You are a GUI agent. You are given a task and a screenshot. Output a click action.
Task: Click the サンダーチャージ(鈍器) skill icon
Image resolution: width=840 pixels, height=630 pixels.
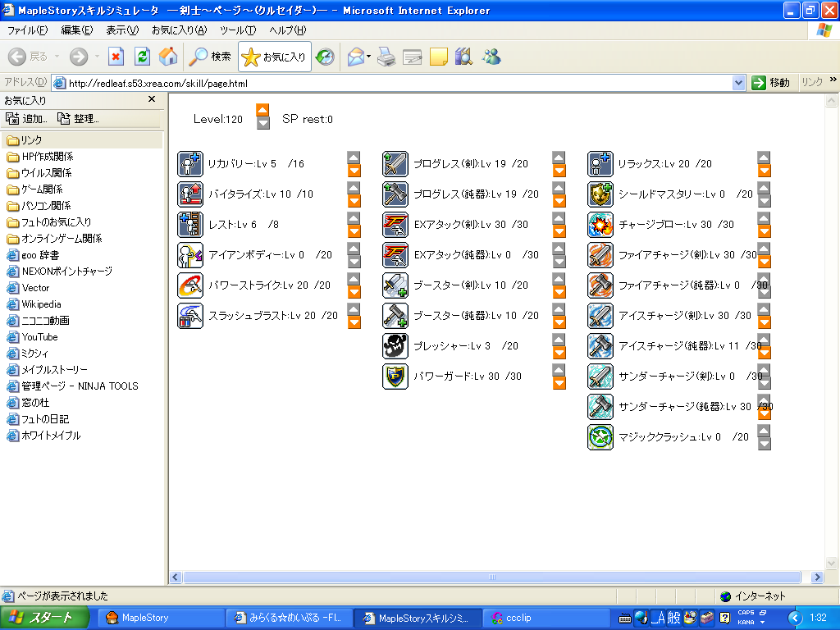[600, 407]
